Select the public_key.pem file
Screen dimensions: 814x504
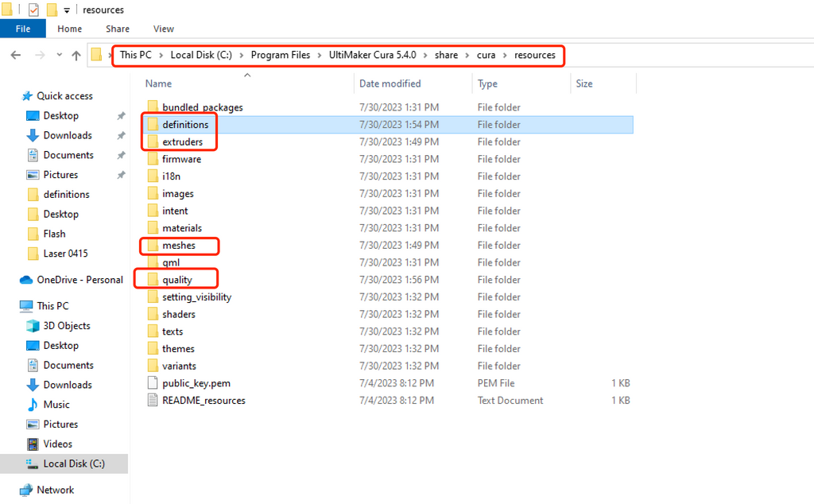[x=196, y=383]
